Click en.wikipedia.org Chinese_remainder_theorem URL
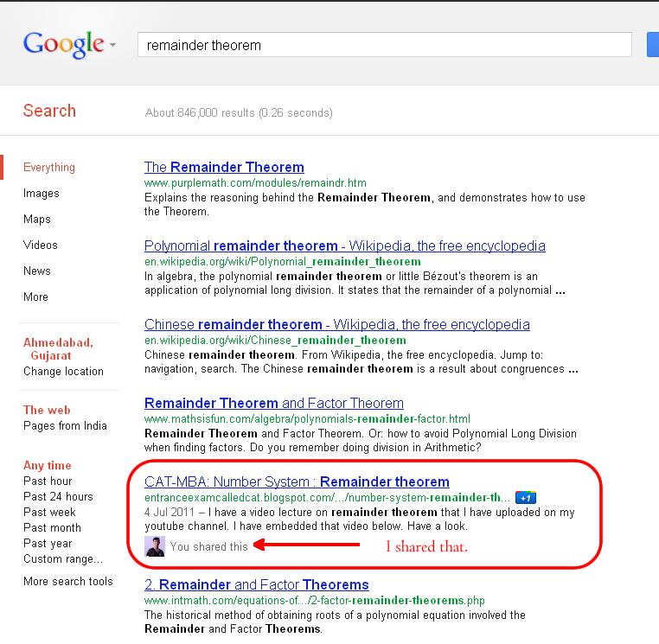Screen dimensions: 659x644 click(x=275, y=341)
